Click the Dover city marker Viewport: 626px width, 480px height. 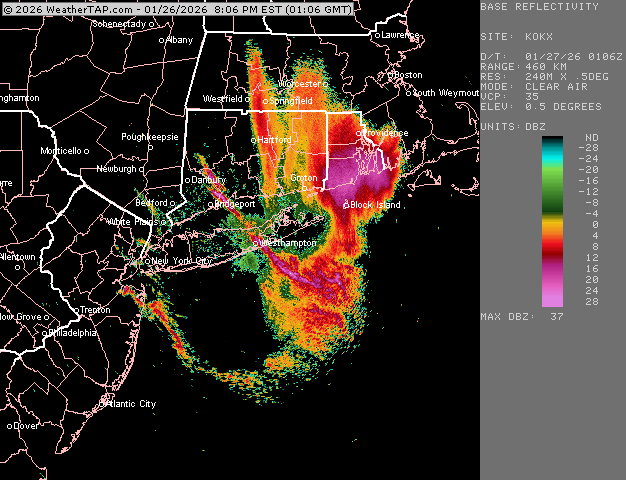coord(10,425)
